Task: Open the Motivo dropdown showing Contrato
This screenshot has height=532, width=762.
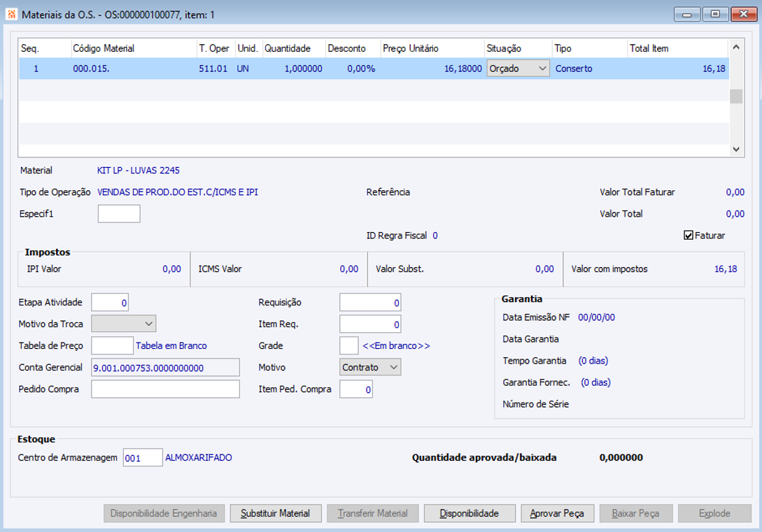Action: pos(370,367)
